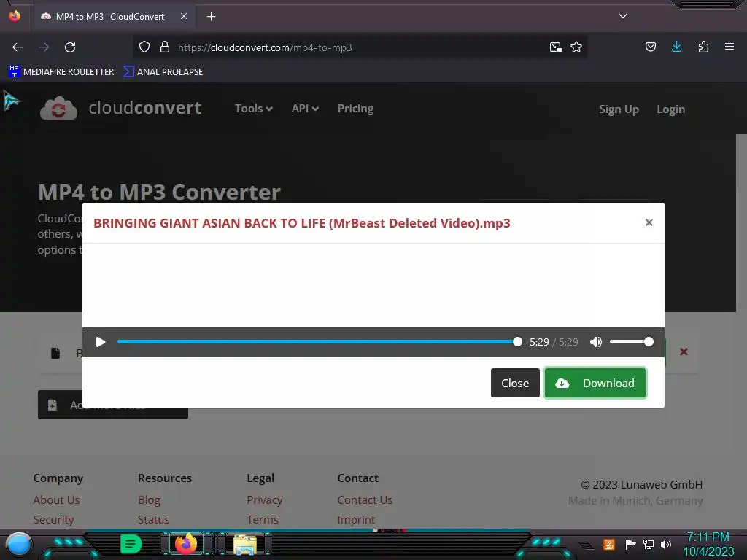Open Action Center flag tray icon
This screenshot has width=747, height=560.
point(630,544)
